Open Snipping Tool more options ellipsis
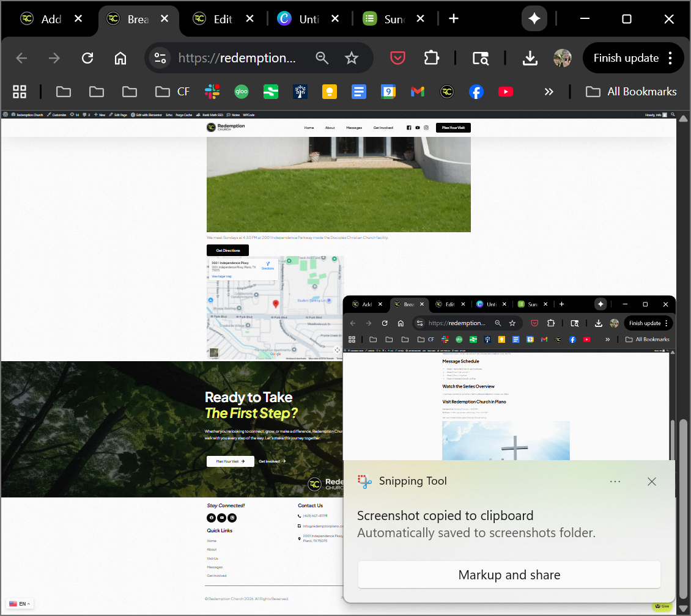The image size is (691, 616). [615, 482]
